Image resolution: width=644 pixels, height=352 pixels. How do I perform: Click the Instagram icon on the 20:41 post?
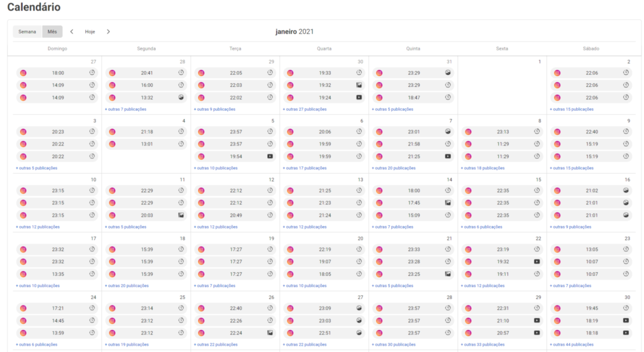tap(113, 73)
